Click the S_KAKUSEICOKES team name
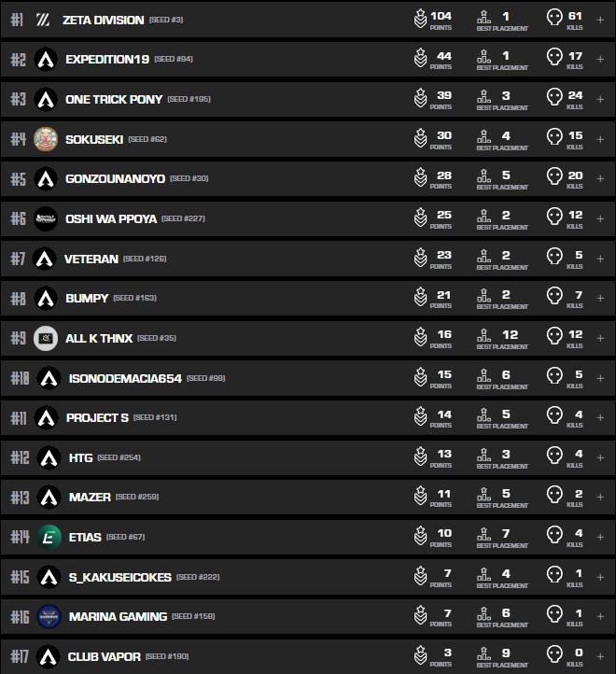 [119, 577]
